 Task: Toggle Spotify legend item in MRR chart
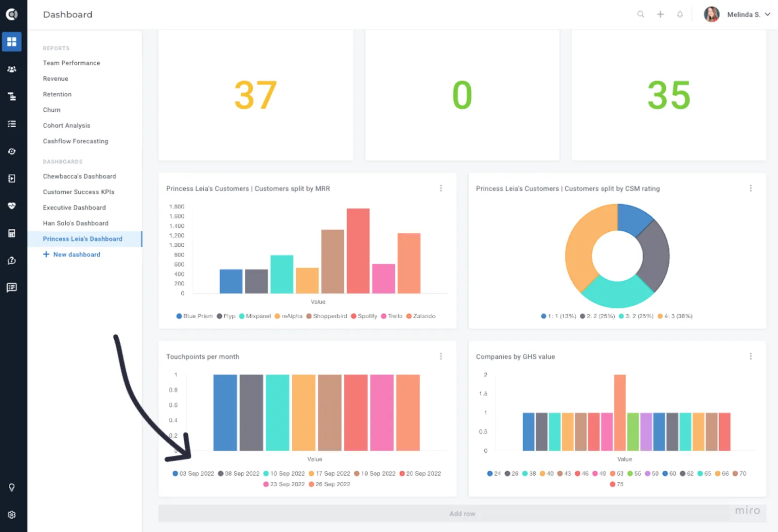[x=364, y=316]
